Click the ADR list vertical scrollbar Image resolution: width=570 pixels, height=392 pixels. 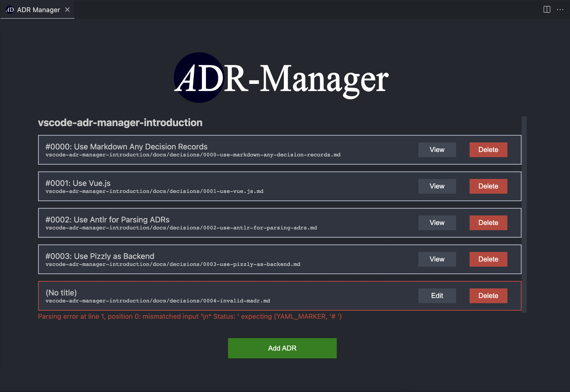[524, 214]
